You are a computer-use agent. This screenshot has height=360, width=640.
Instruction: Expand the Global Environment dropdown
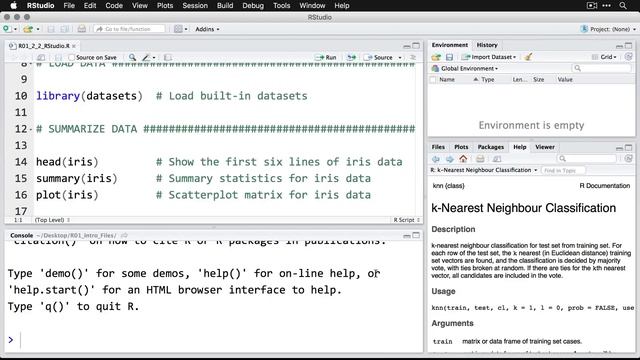click(x=465, y=69)
